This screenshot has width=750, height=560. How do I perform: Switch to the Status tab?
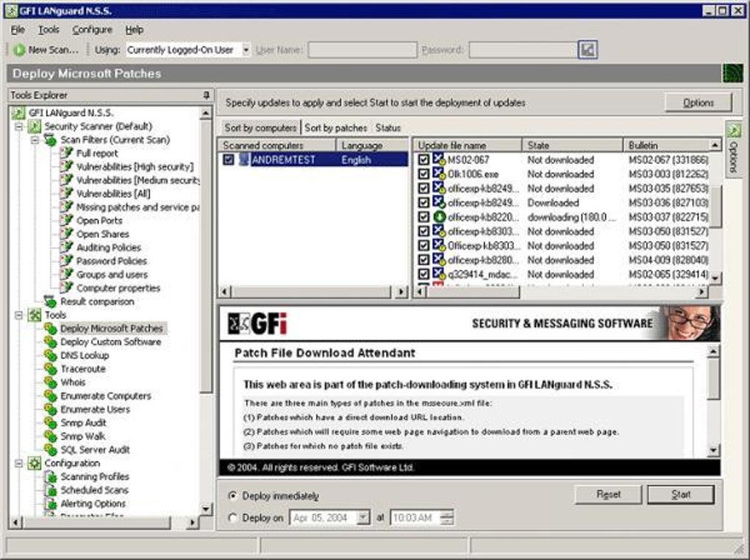(388, 128)
